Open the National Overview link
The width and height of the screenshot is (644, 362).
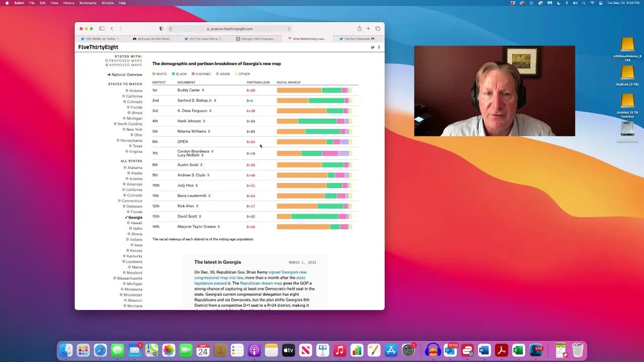click(x=125, y=74)
